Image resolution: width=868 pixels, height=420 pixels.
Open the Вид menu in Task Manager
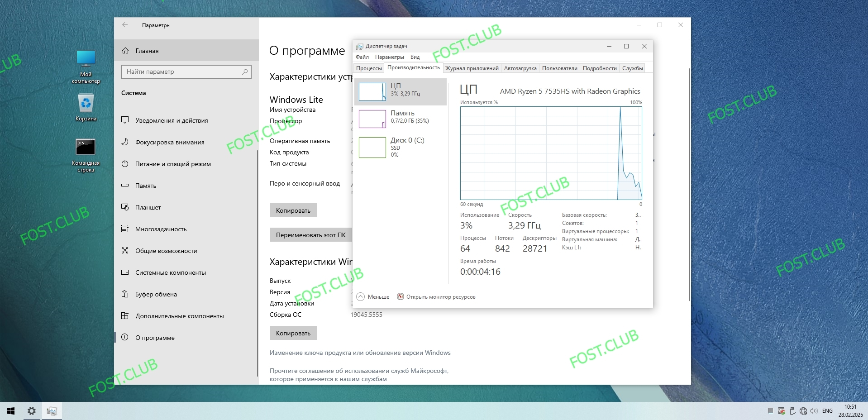coord(415,57)
